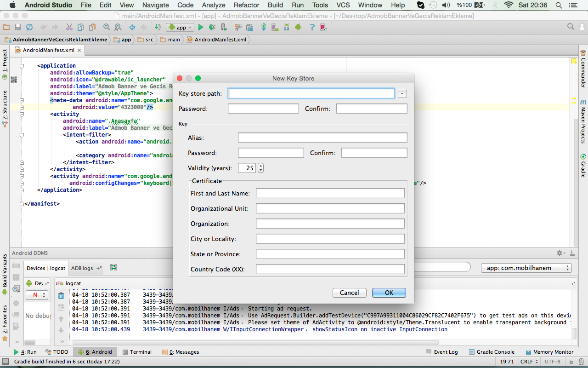
Task: Open the app: com.mobilhanem filter dropdown
Action: tap(526, 268)
